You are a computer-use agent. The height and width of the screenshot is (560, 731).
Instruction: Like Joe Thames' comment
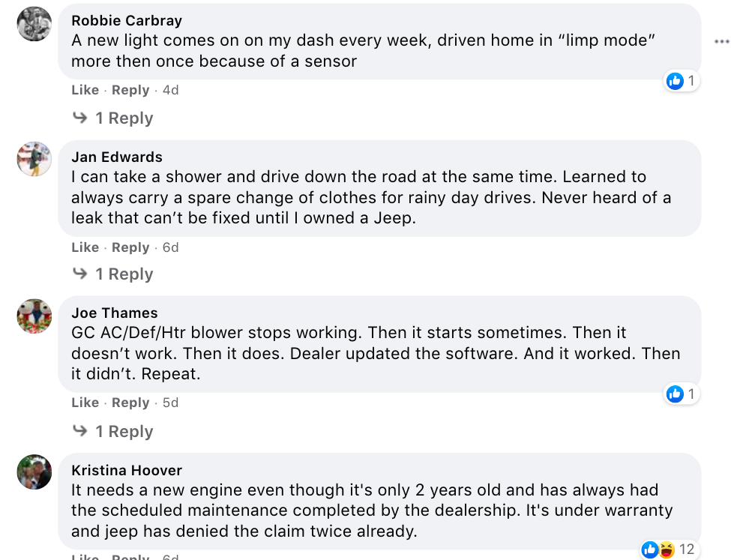tap(85, 403)
